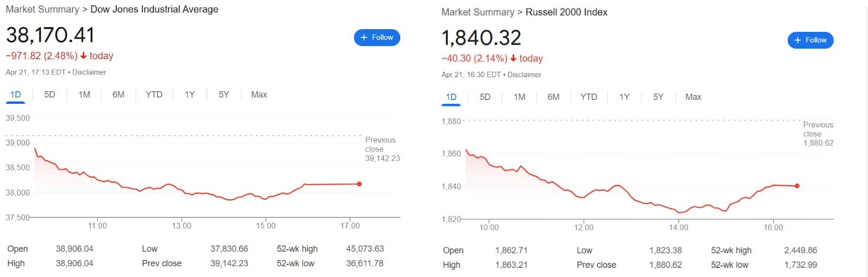Show YTD performance for Russell 2000
Screen dimensions: 868x277
pos(589,97)
